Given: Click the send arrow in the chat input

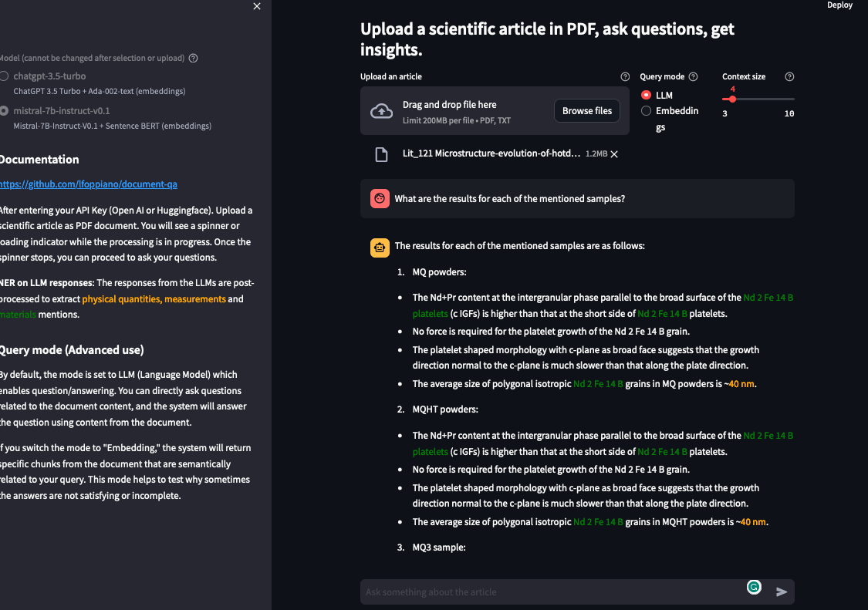Looking at the screenshot, I should 781,591.
